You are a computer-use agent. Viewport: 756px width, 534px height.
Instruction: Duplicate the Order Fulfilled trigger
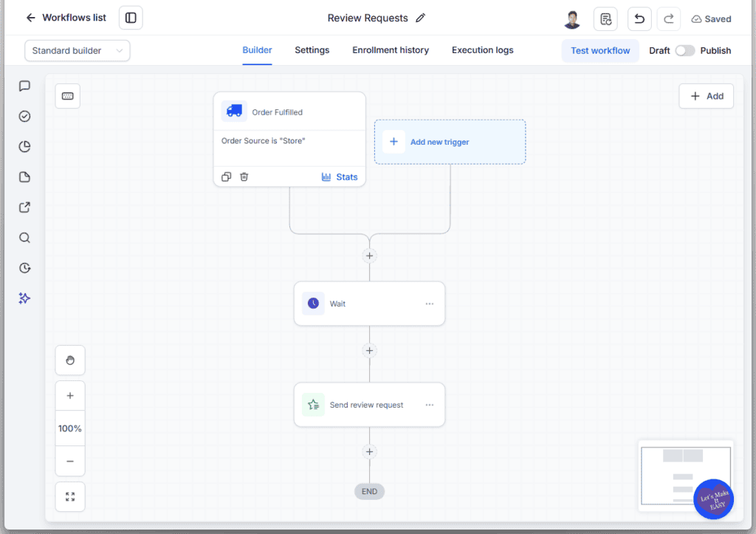pyautogui.click(x=226, y=177)
